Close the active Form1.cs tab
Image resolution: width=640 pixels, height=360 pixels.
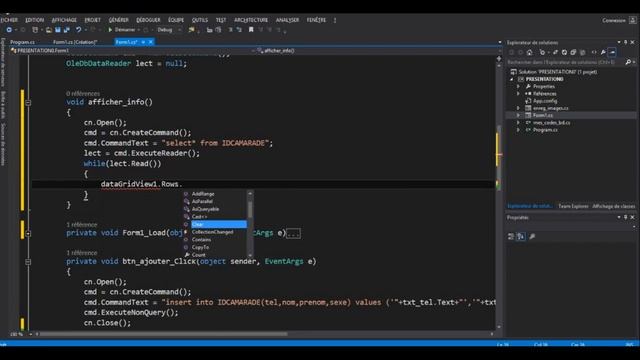pyautogui.click(x=151, y=42)
